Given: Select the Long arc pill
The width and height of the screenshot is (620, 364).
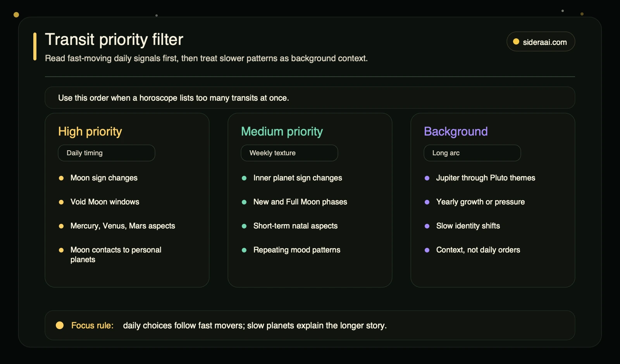Looking at the screenshot, I should 472,153.
